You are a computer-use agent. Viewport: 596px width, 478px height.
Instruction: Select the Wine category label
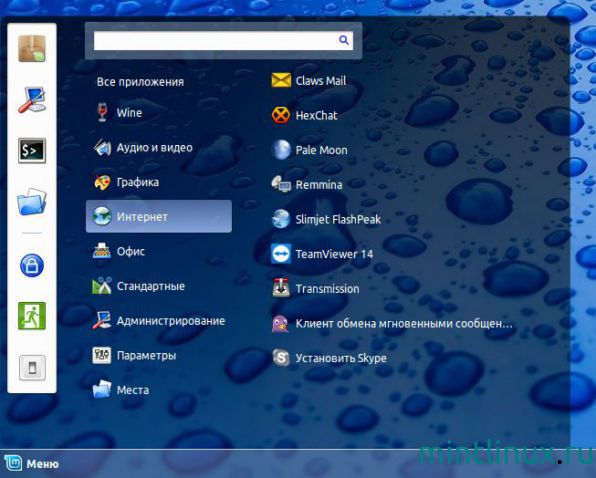(x=129, y=112)
